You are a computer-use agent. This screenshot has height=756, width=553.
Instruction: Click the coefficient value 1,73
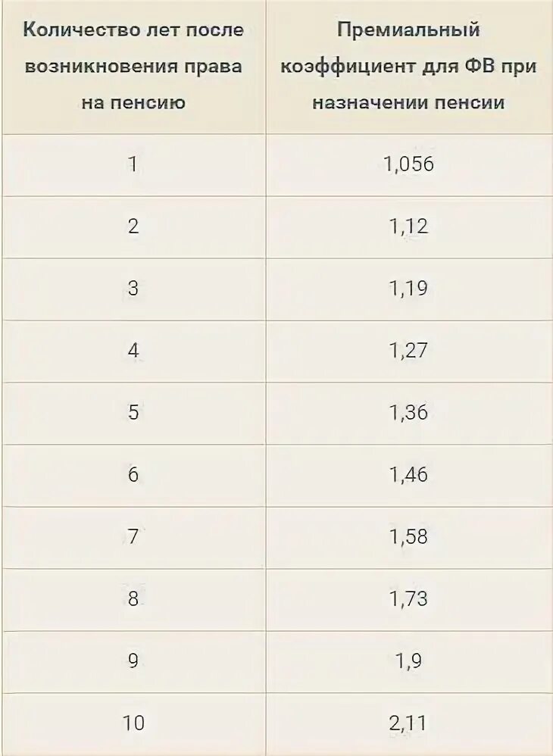409,599
